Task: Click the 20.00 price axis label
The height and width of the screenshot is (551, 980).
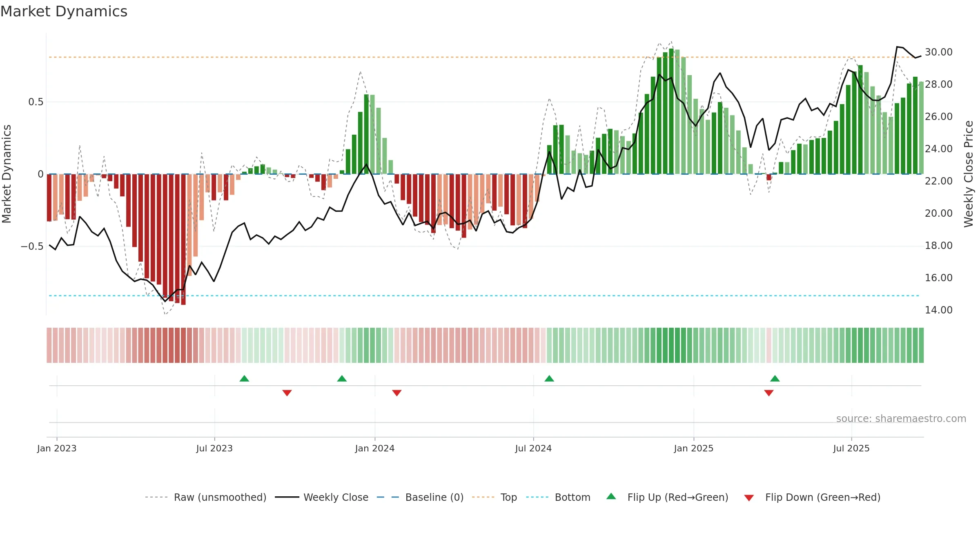Action: 939,213
